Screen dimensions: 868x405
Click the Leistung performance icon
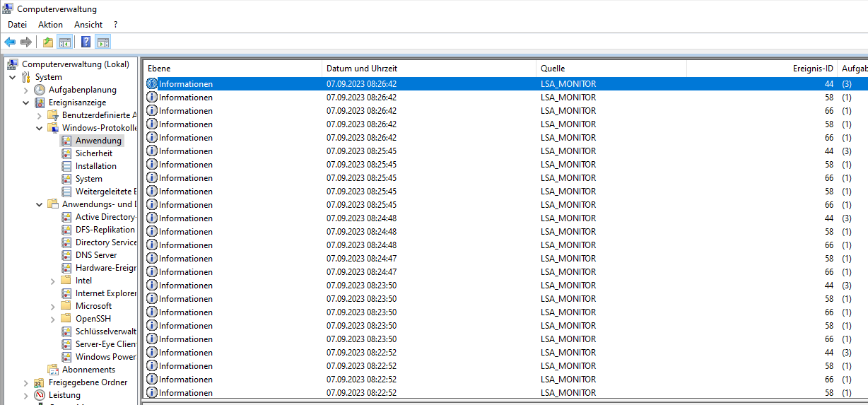(x=40, y=395)
